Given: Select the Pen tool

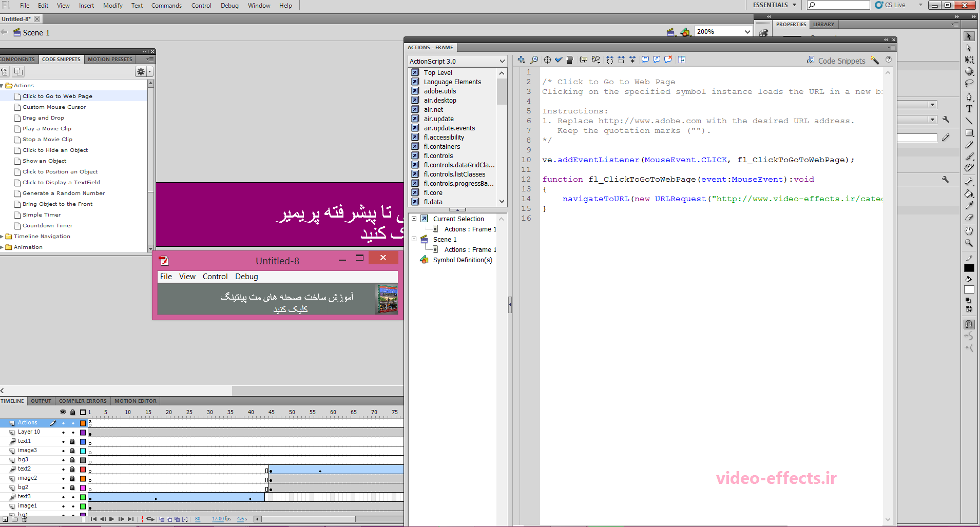Looking at the screenshot, I should point(969,97).
